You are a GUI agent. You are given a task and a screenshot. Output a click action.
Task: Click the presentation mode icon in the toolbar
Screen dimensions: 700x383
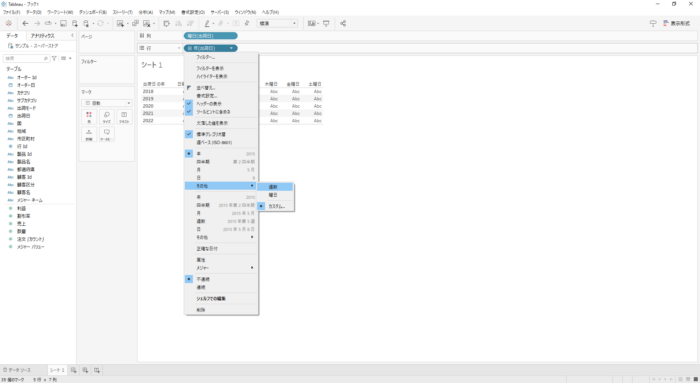point(326,23)
